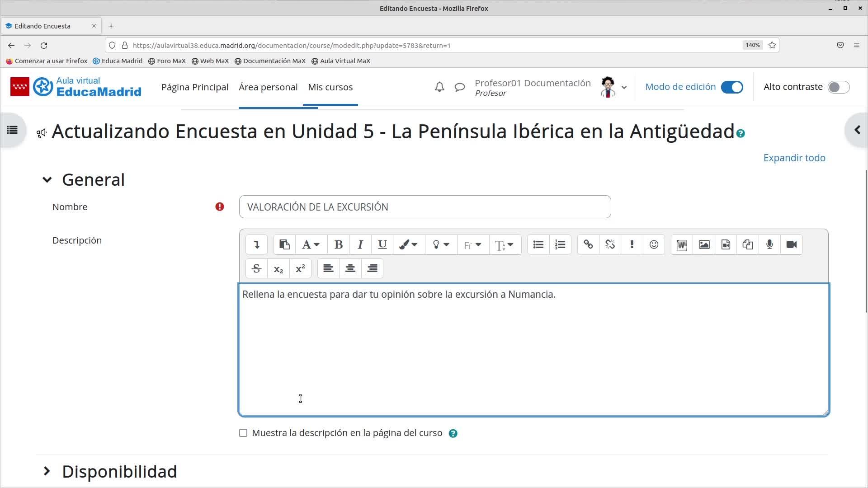Insert image using the picture icon

704,244
